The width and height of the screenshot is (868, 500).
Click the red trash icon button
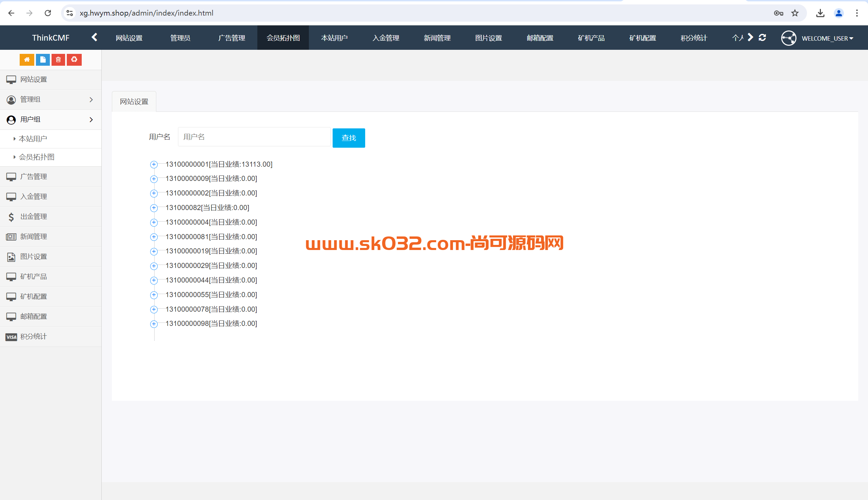pos(58,60)
